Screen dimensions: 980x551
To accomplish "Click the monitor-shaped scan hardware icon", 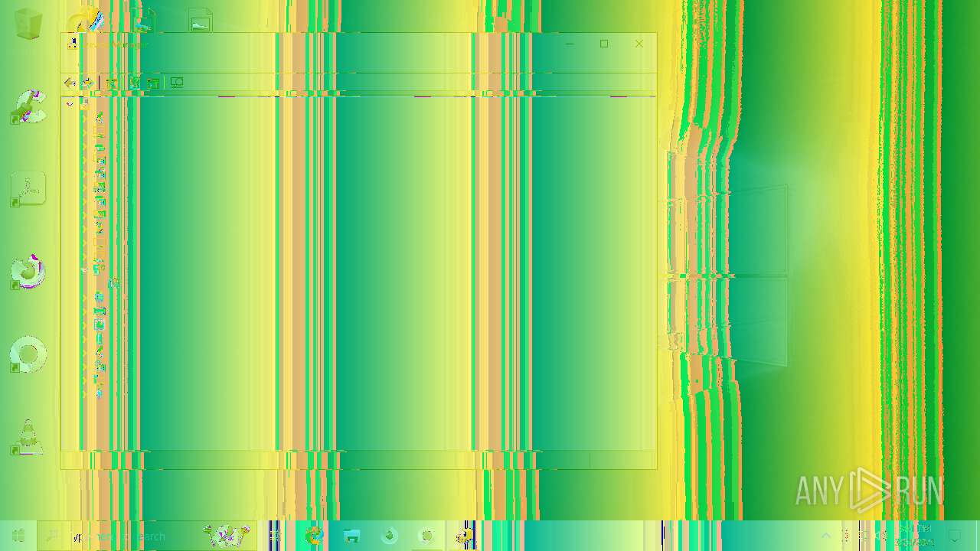I will (177, 83).
